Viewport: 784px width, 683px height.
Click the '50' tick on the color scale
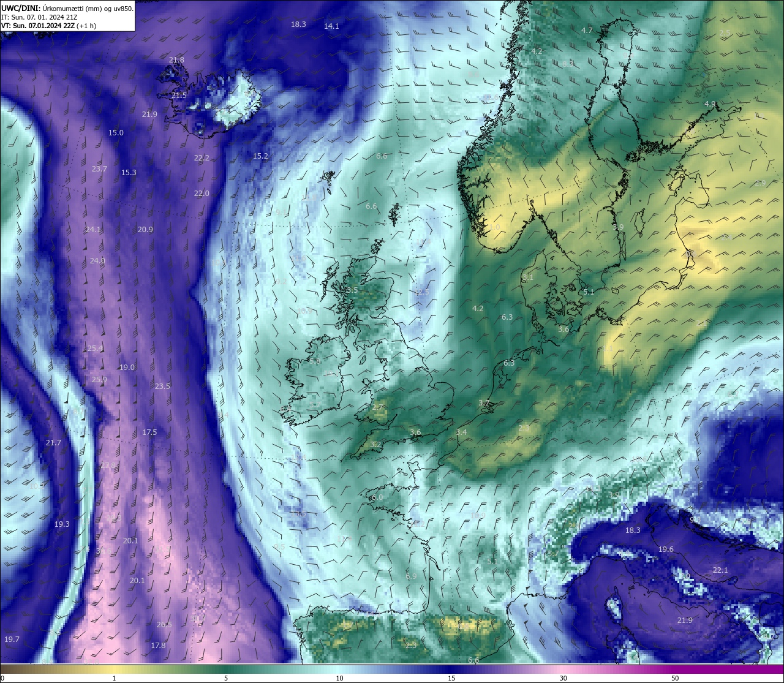[675, 678]
